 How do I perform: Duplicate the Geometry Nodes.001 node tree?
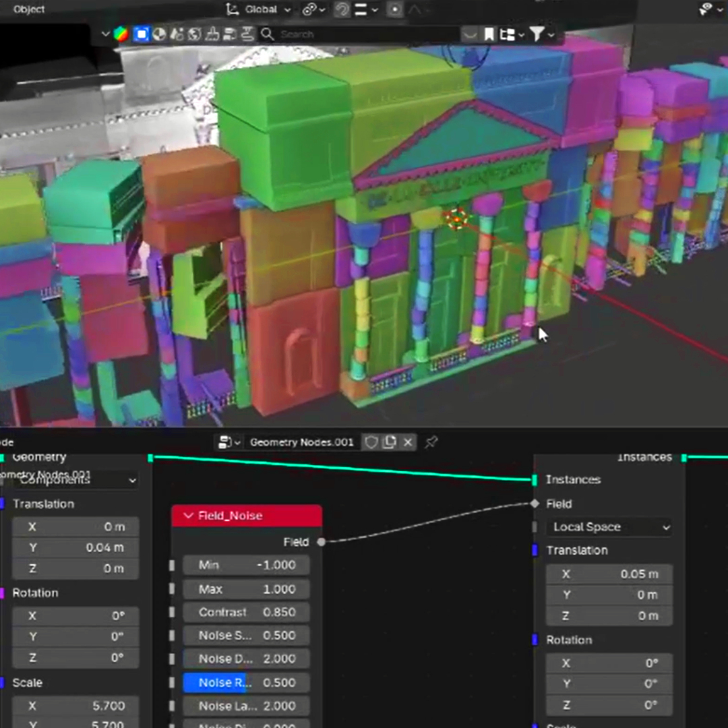tap(390, 442)
